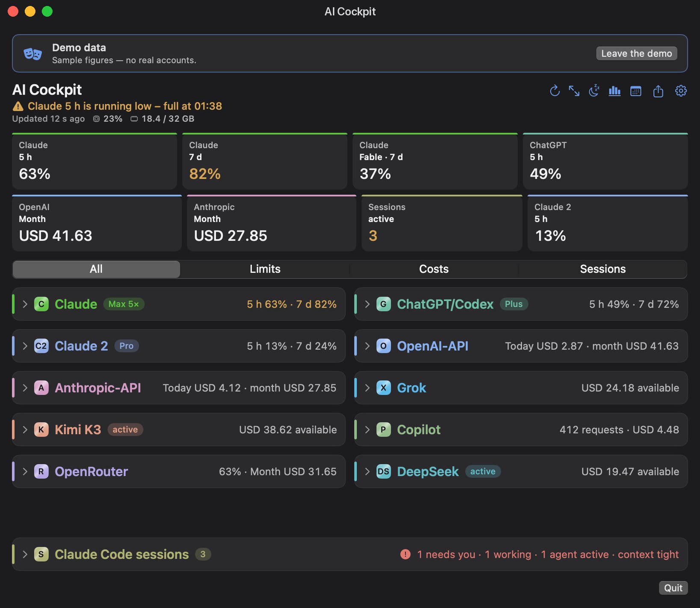Screen dimensions: 700x608
Task: Click the pink A Anthropic-API icon
Action: 41,388
